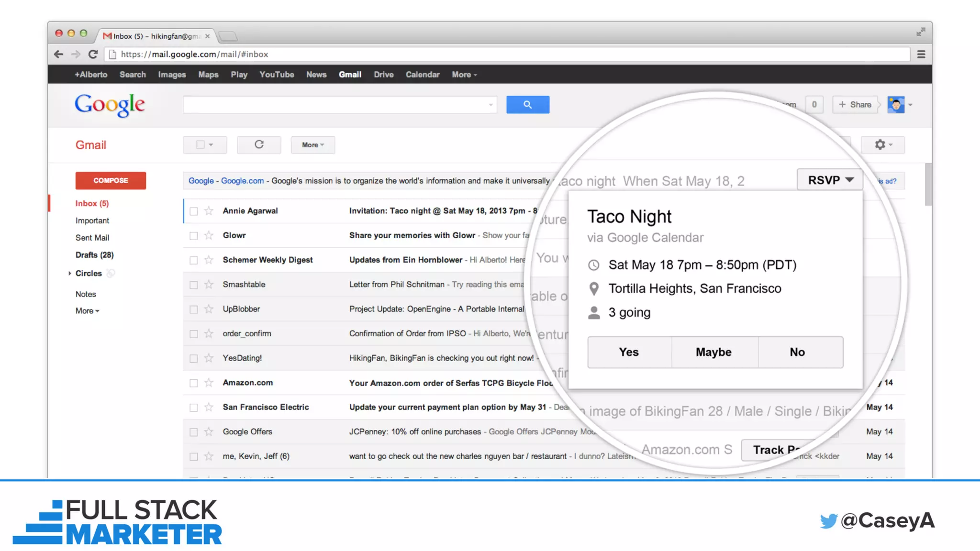The height and width of the screenshot is (551, 980).
Task: Check the Google Offers email checkbox
Action: [x=193, y=432]
